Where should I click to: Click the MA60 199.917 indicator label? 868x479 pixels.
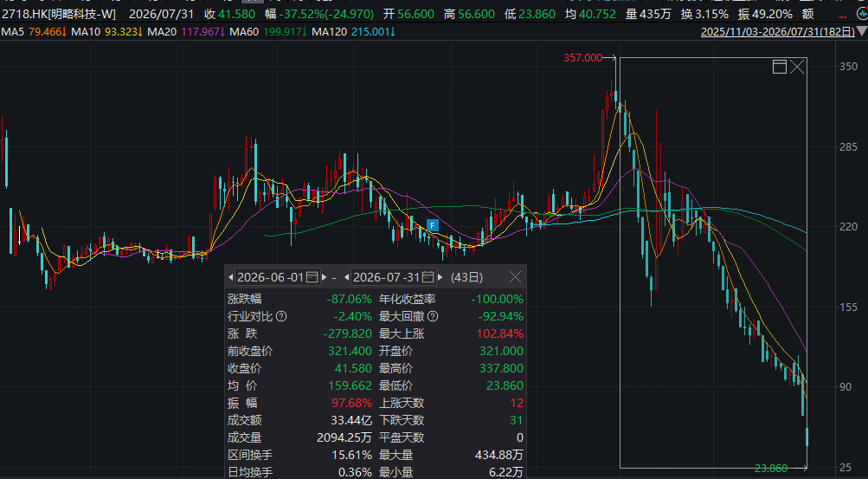click(268, 31)
